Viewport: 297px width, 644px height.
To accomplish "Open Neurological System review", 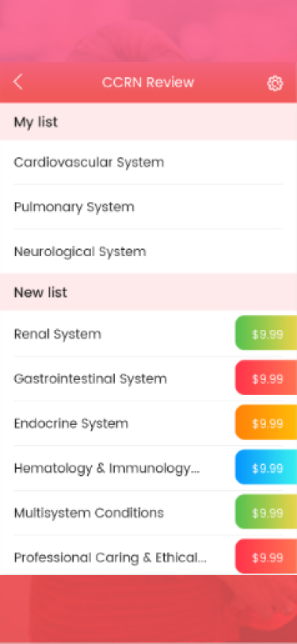I will pos(149,251).
